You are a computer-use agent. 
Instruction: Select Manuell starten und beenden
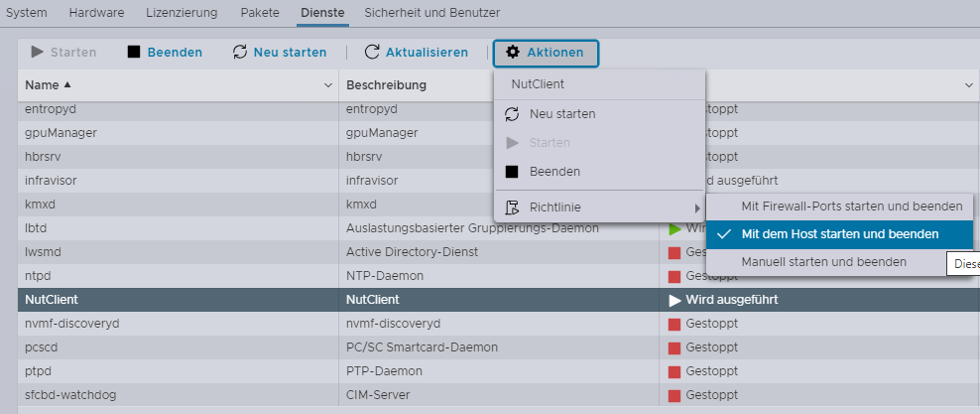click(x=839, y=262)
